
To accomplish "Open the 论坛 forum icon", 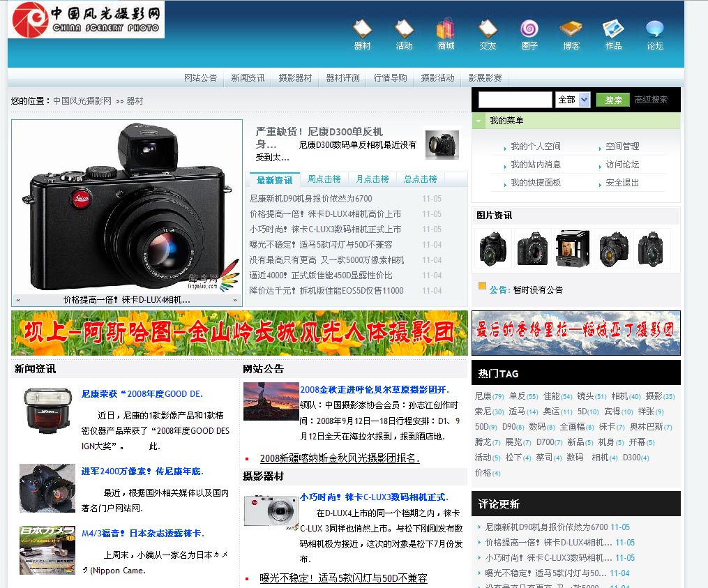I will point(655,35).
